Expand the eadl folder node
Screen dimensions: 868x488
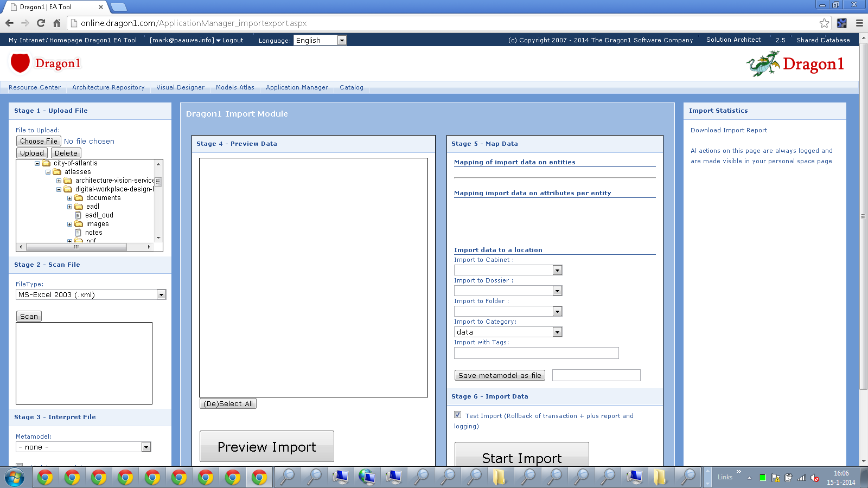70,207
